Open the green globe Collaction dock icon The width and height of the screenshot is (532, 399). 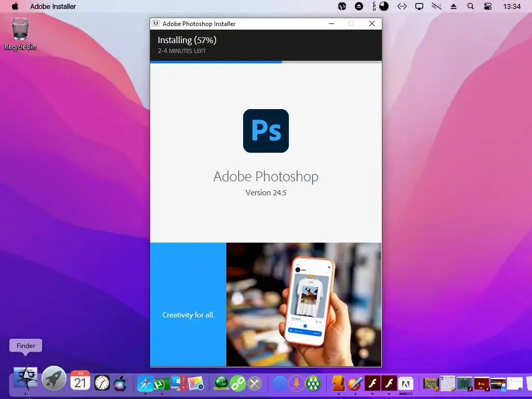pos(221,384)
